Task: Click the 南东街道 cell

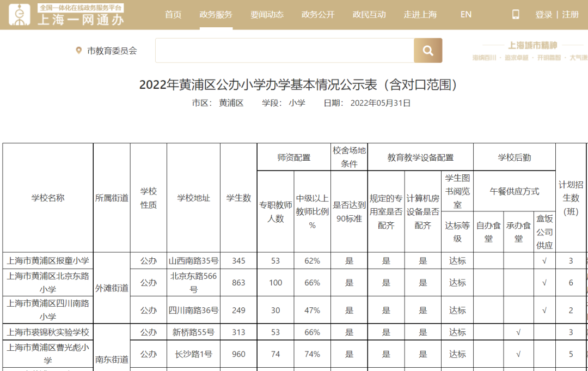Action: tap(112, 359)
